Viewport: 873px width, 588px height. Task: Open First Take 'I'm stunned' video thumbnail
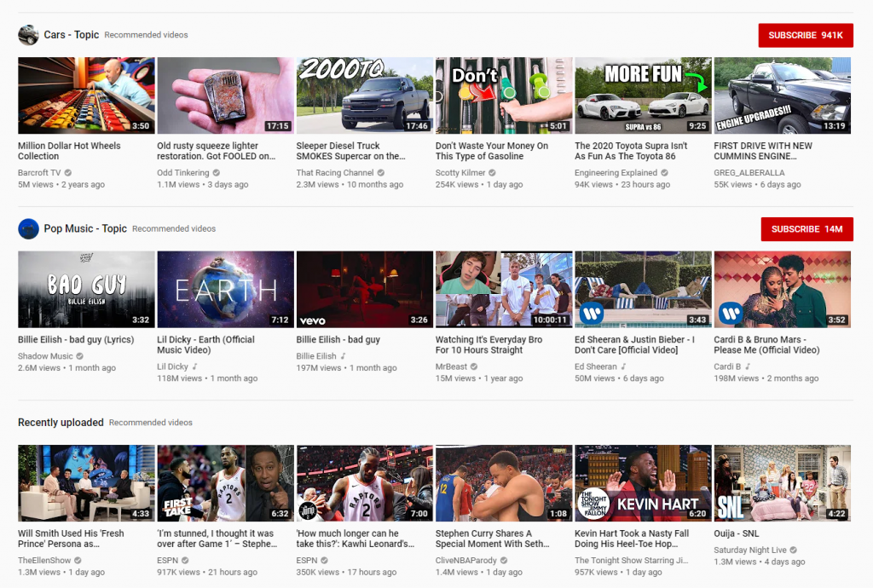(225, 483)
